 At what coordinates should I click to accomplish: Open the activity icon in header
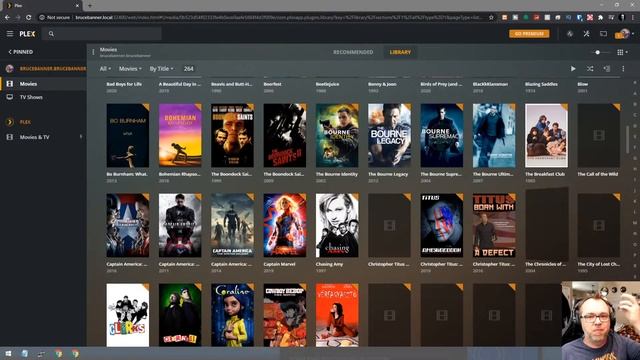[x=570, y=34]
